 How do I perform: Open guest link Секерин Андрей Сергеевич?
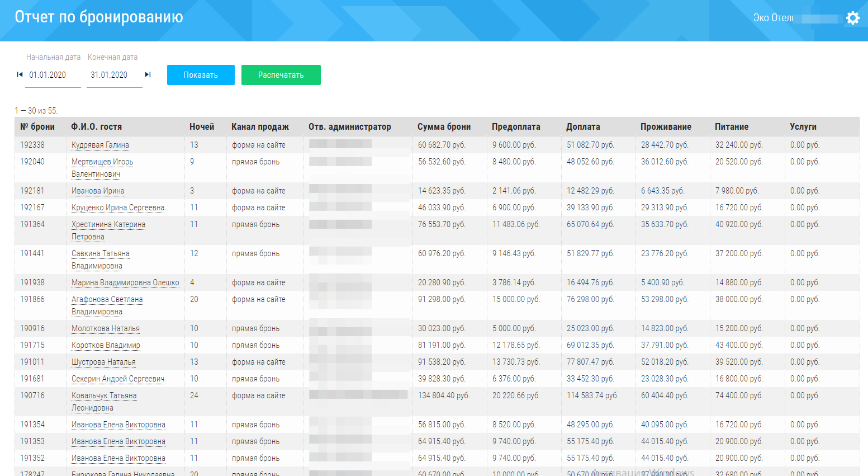pos(118,379)
